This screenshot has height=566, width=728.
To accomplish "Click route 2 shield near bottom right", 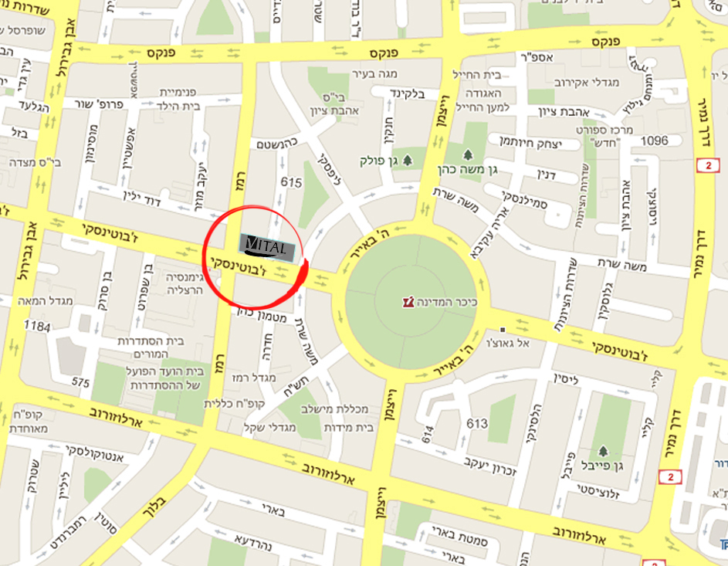I will pos(670,477).
